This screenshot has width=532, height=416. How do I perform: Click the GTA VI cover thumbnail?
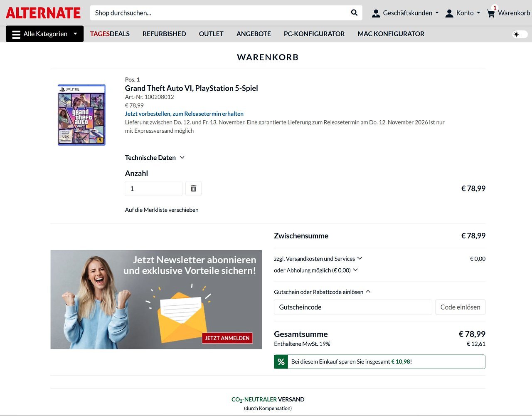pos(81,115)
